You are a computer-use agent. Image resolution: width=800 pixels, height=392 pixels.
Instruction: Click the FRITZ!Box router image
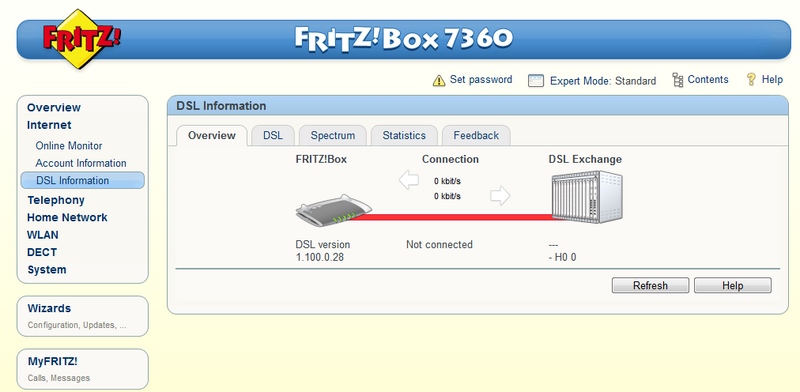(x=334, y=210)
